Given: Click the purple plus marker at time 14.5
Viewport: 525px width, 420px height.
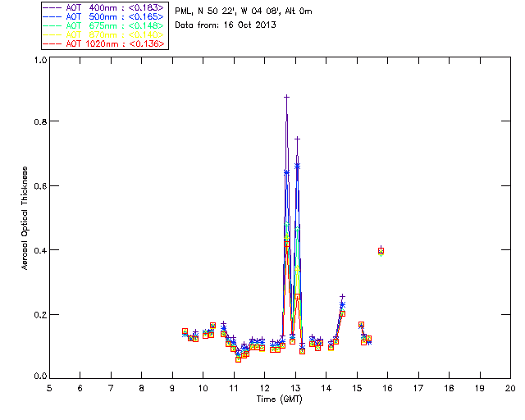Looking at the screenshot, I should [342, 297].
